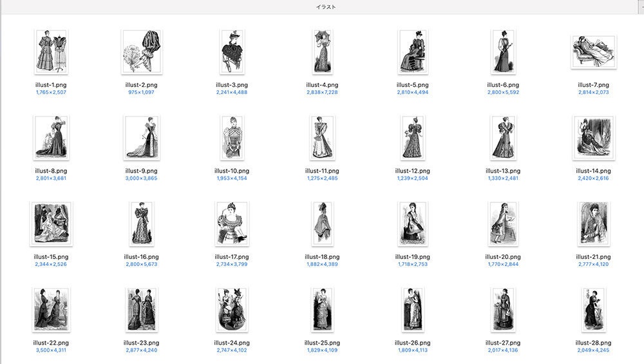
Task: Click the dimensions 1,882×4,389
Action: pos(323,264)
